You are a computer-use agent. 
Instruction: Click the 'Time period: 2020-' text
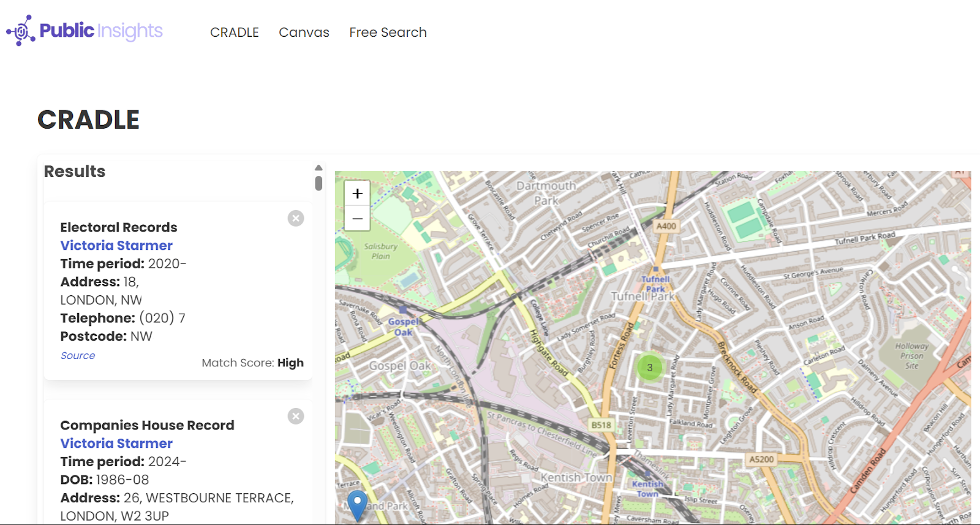pyautogui.click(x=123, y=264)
